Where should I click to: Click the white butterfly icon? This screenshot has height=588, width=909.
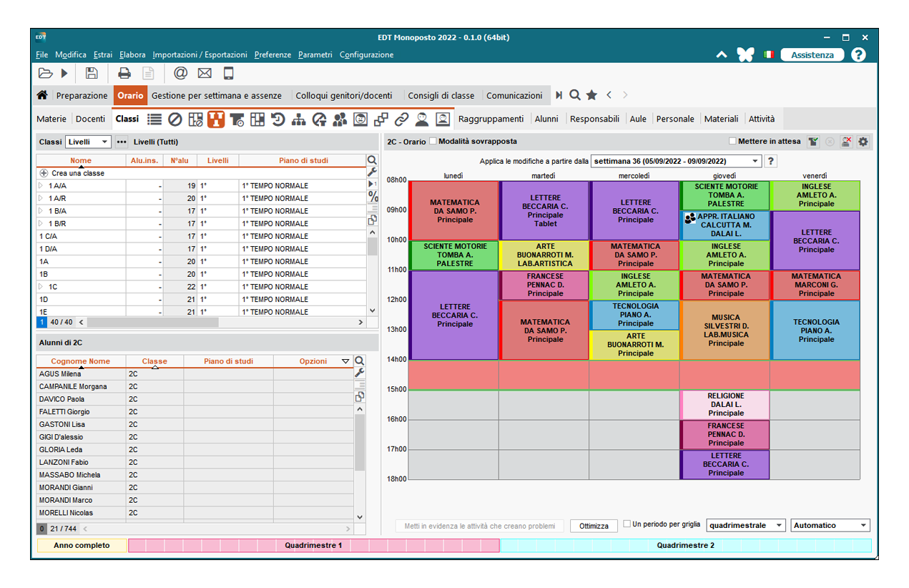pos(745,54)
